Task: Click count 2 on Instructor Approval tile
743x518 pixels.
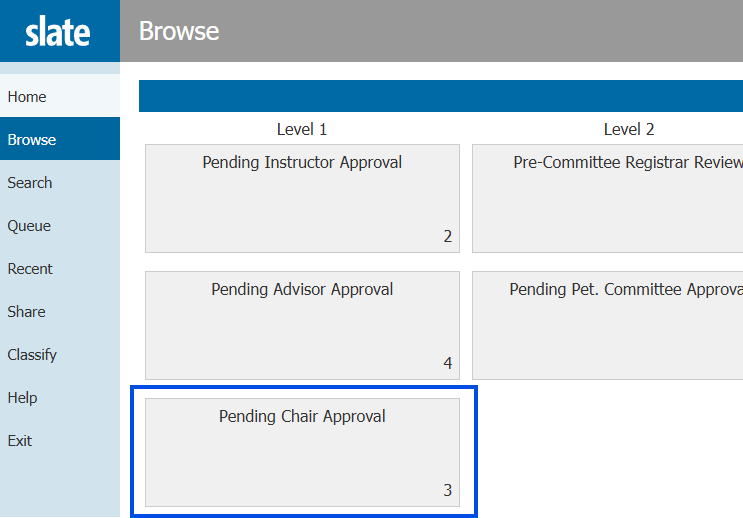Action: 448,237
